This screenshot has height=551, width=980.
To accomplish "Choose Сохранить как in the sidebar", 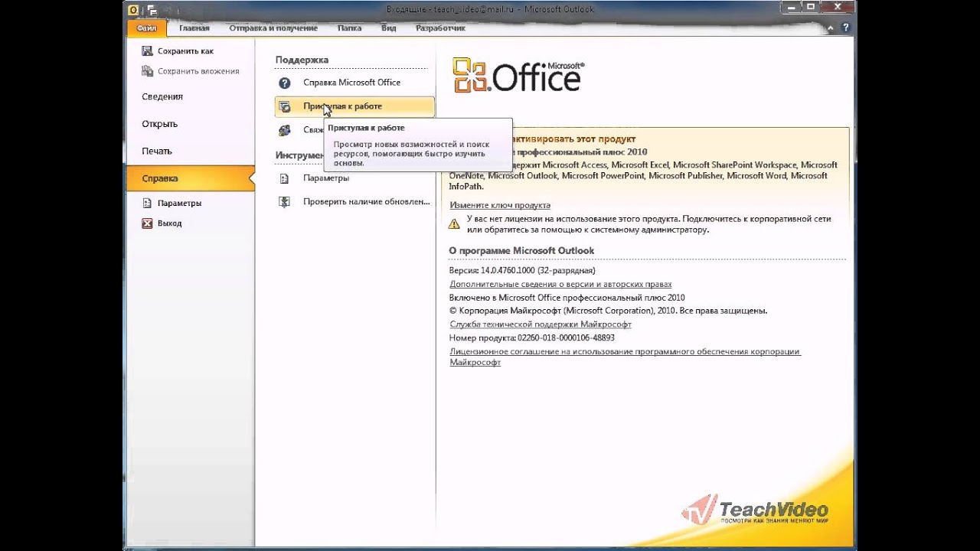I will click(x=185, y=51).
